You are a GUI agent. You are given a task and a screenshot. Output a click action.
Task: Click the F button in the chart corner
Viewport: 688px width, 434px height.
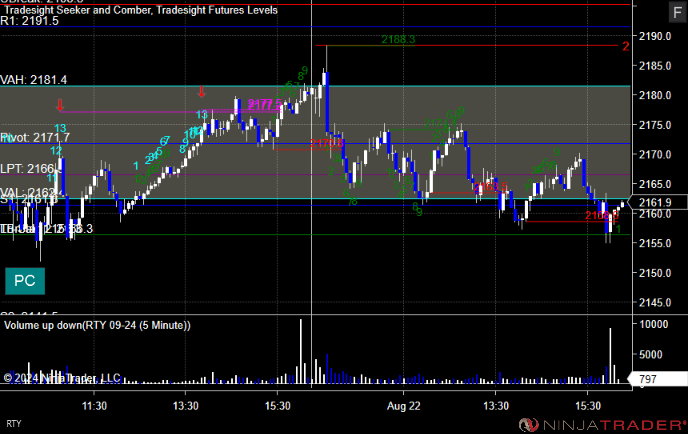(x=677, y=12)
